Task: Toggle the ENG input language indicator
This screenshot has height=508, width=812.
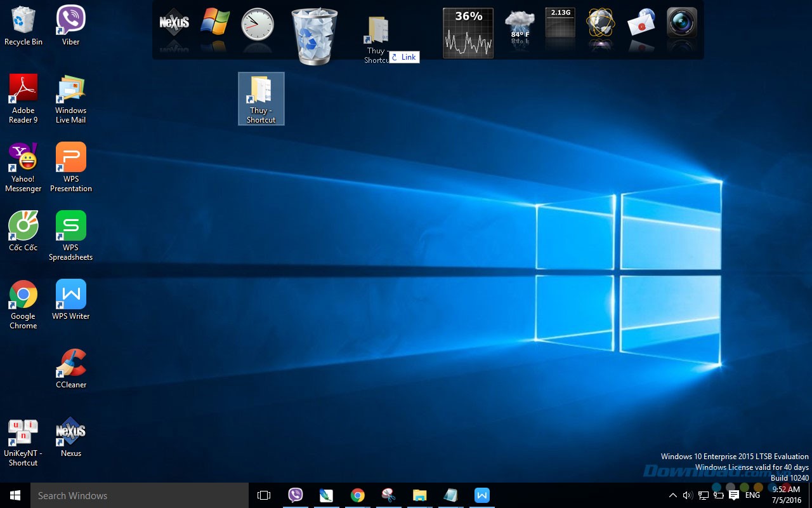Action: point(752,495)
